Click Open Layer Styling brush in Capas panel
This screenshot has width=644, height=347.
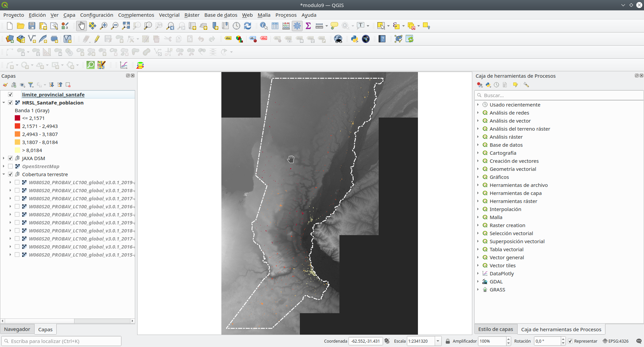[5, 85]
